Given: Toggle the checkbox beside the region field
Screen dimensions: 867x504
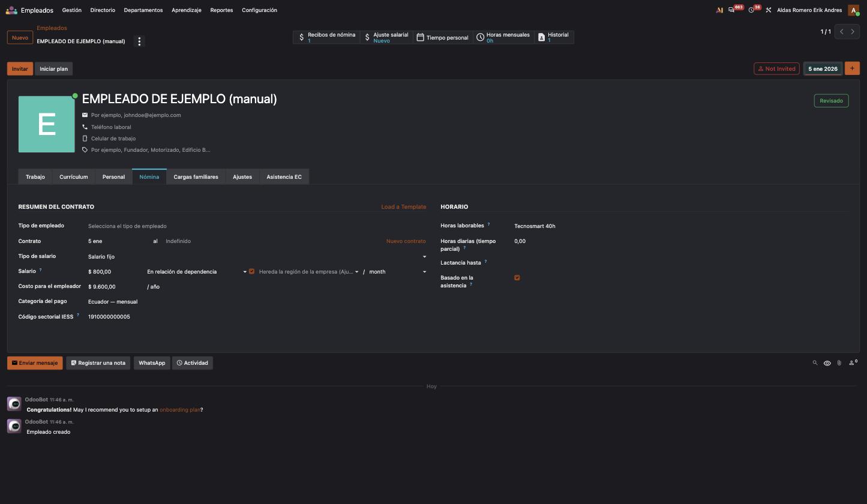Looking at the screenshot, I should point(251,271).
